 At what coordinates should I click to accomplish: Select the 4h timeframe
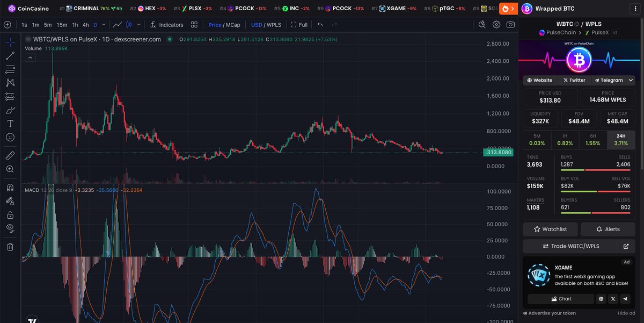coord(86,25)
